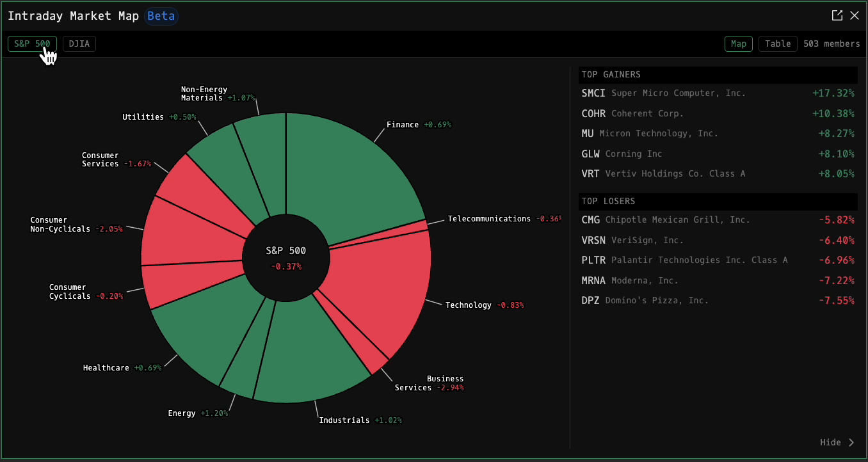Select the Healthcare pie slice
The image size is (868, 462).
pos(205,326)
